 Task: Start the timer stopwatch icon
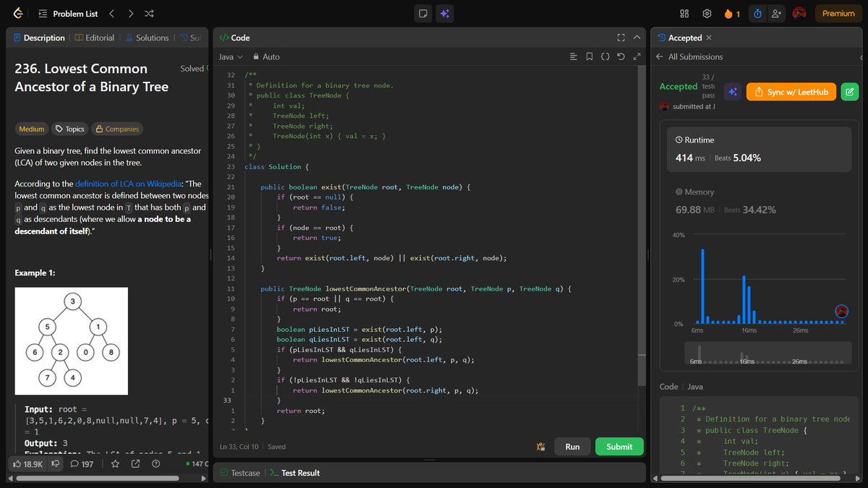coord(757,13)
